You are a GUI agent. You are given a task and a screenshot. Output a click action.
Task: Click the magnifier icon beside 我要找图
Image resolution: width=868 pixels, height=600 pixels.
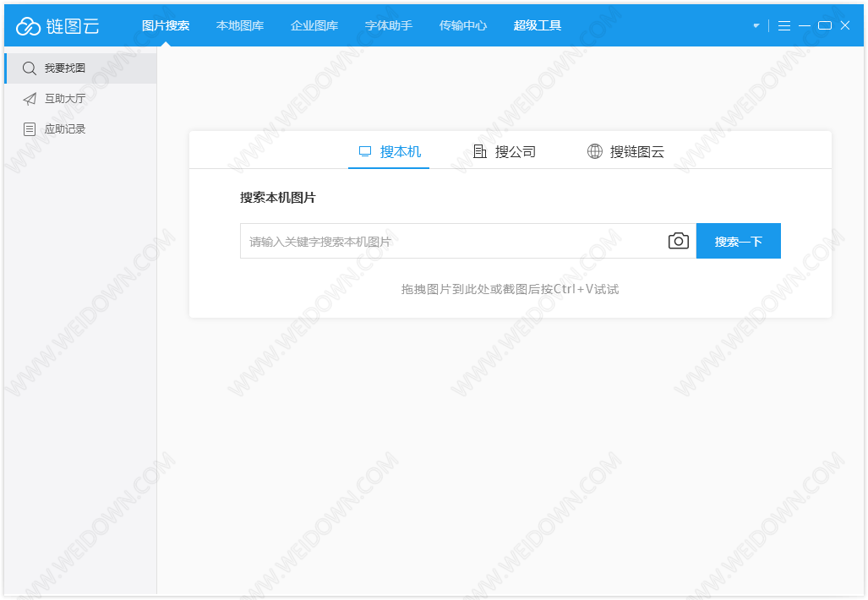[30, 68]
